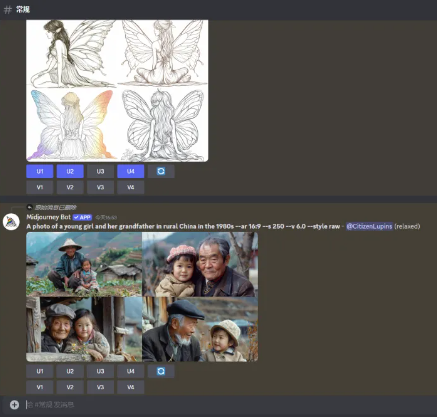This screenshot has width=437, height=417.
Task: Upscale grandfather photo with U1
Action: point(40,371)
